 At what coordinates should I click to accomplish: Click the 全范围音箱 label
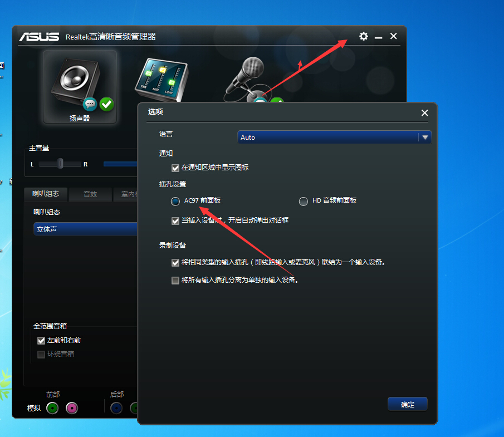click(x=50, y=326)
